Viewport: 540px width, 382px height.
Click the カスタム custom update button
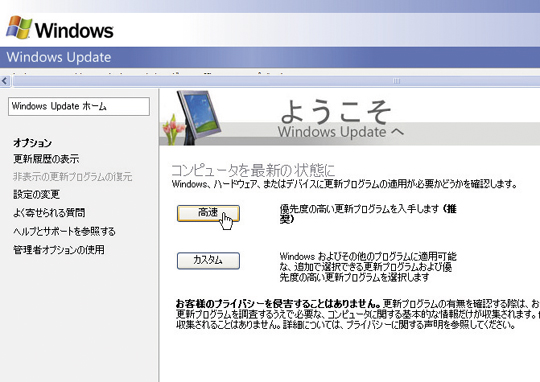point(208,261)
